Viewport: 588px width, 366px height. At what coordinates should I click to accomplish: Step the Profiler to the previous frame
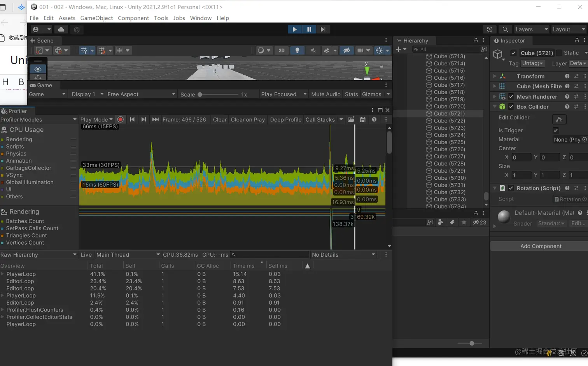click(132, 119)
